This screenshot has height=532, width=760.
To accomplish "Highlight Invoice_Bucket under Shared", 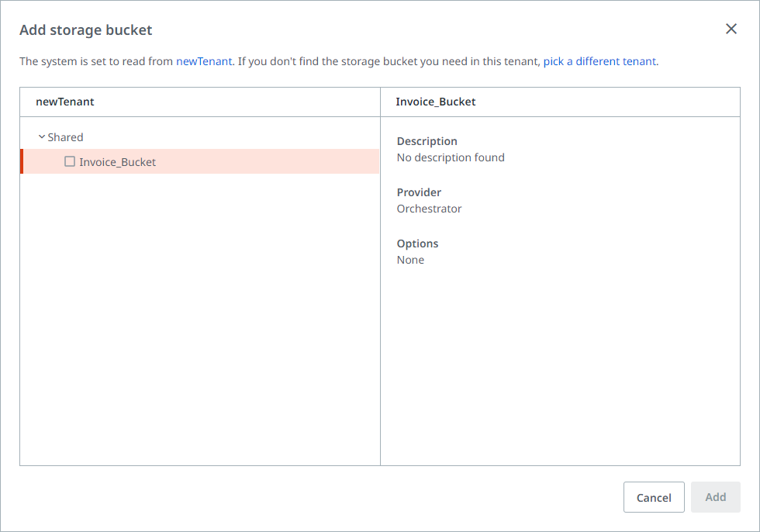I will tap(118, 161).
